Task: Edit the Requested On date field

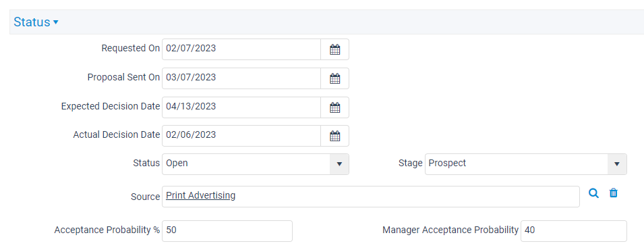Action: (x=241, y=49)
